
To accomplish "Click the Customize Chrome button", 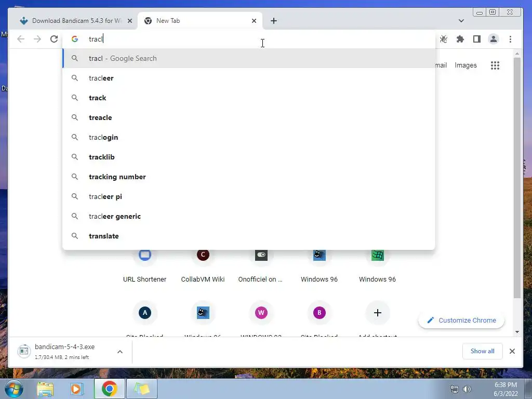I will tap(461, 320).
